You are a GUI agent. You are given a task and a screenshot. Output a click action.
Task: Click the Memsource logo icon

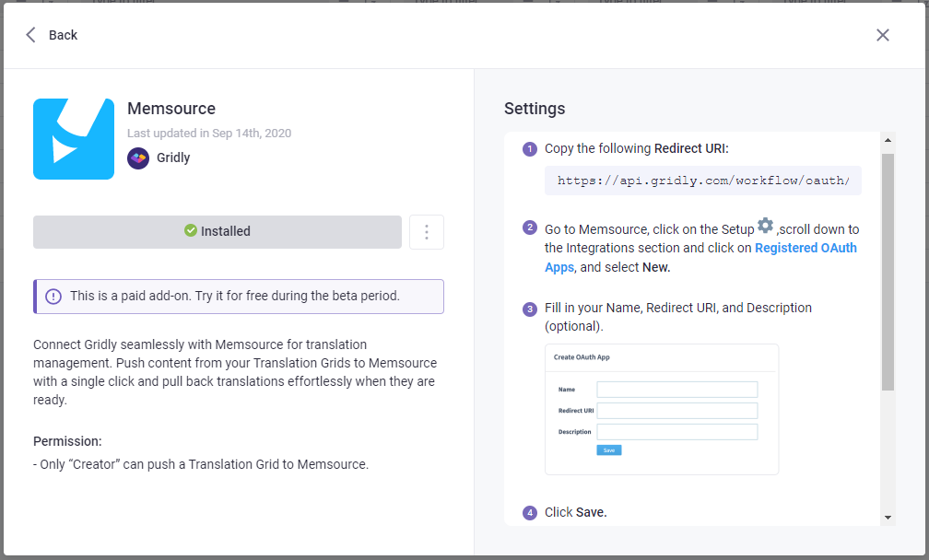pos(74,139)
